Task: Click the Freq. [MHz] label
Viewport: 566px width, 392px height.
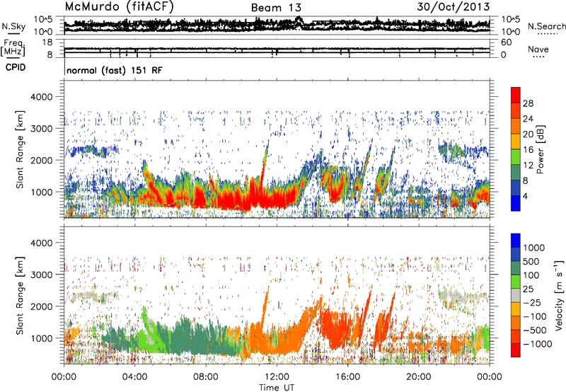Action: click(13, 47)
